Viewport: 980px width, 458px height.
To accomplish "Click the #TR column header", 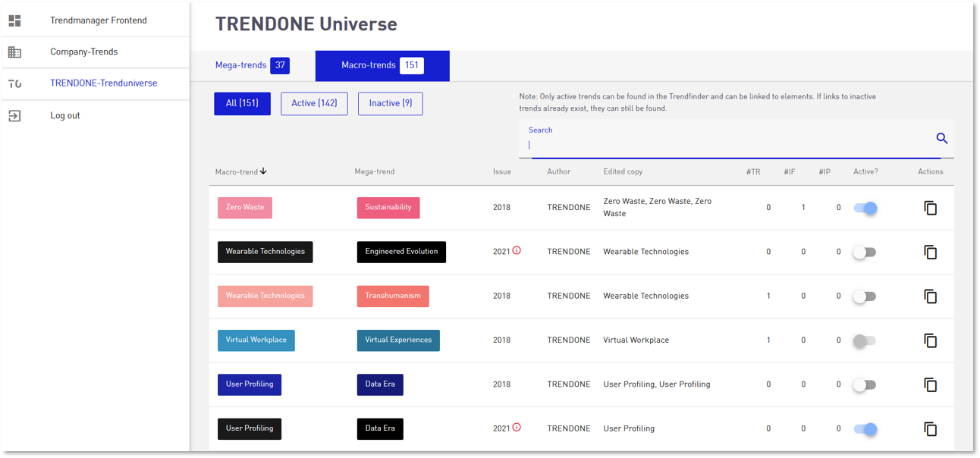I will tap(753, 172).
